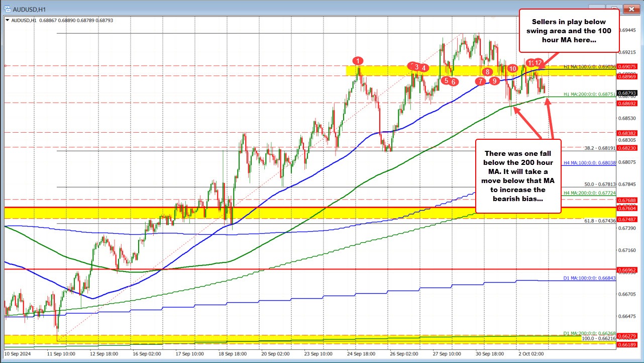Collapse the AUDUSD,H1 OHLC display triangle

coord(7,20)
